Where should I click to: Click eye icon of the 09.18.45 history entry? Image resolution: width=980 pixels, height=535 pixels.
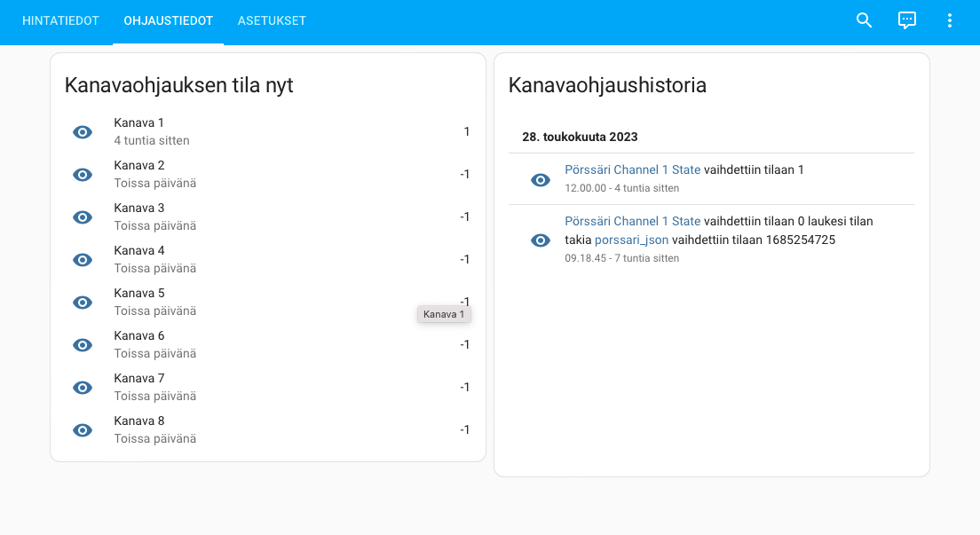(x=541, y=240)
